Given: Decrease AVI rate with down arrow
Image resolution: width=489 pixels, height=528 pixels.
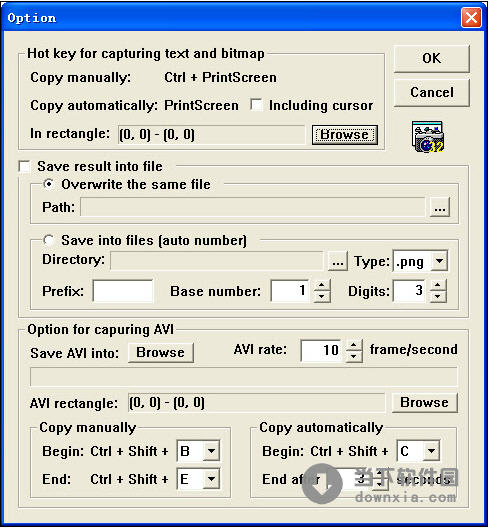Looking at the screenshot, I should (354, 356).
